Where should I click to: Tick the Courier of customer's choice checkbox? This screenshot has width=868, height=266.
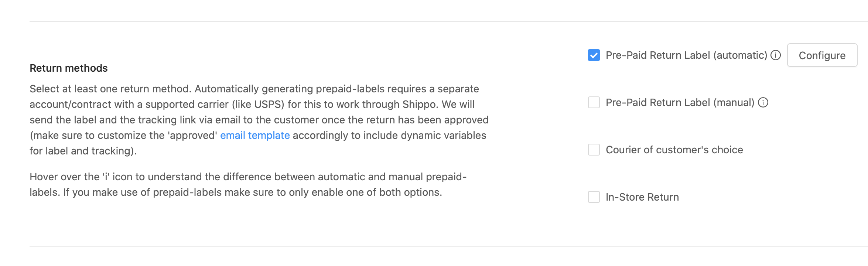(594, 150)
